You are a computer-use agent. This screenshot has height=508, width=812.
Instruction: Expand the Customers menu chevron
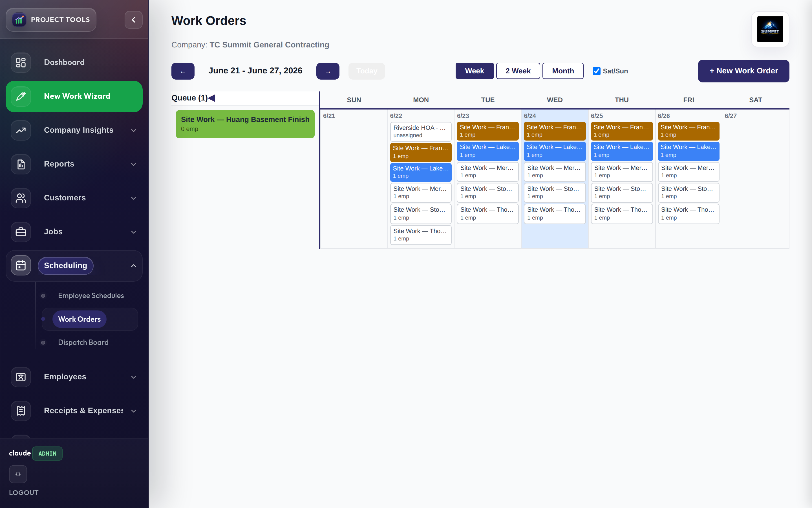(134, 198)
